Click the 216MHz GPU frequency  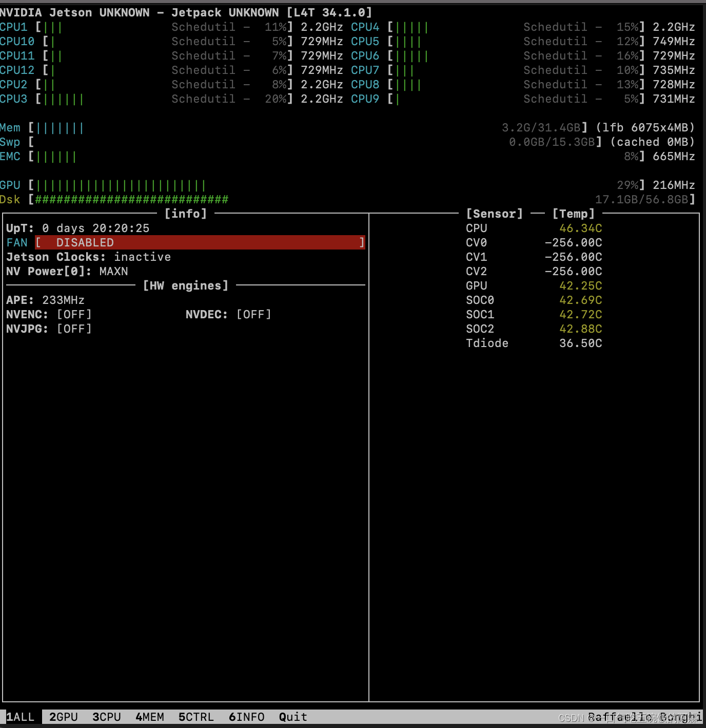coord(674,185)
